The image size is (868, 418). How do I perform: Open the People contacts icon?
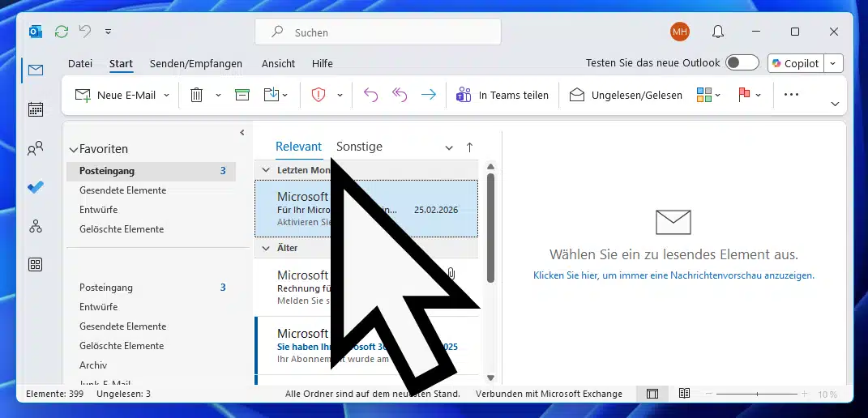35,148
